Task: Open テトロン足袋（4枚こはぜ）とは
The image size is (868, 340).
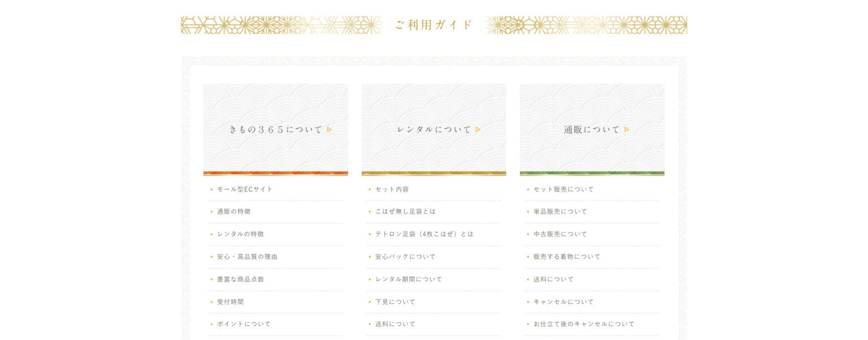Action: coord(425,234)
